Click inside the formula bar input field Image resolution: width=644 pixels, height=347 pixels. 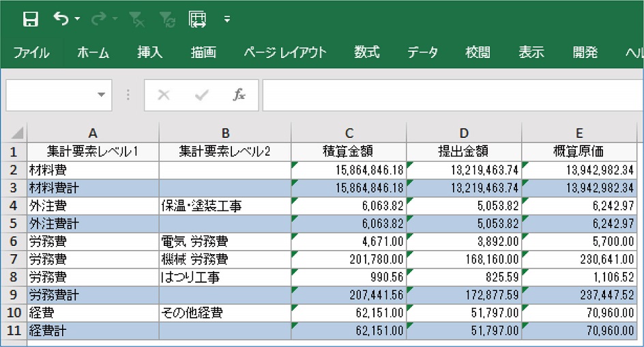point(453,96)
